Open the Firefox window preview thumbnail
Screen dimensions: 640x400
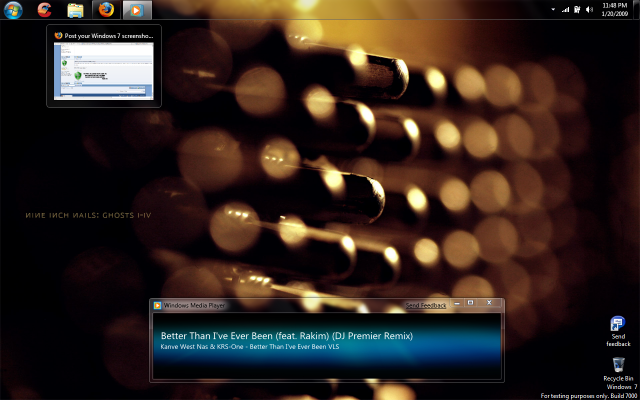[x=104, y=71]
